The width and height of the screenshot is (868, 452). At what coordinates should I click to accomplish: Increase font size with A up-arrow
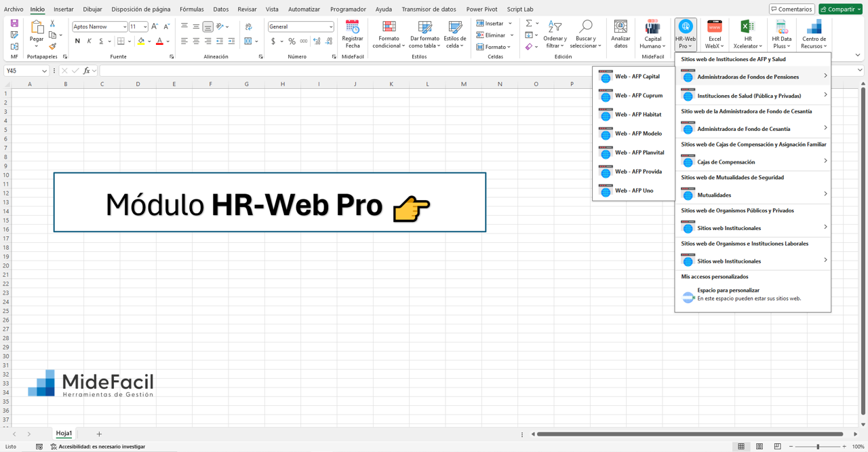tap(155, 26)
